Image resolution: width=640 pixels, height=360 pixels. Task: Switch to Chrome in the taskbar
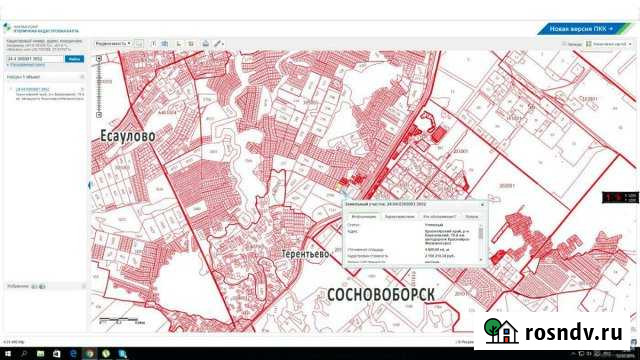[x=89, y=353]
